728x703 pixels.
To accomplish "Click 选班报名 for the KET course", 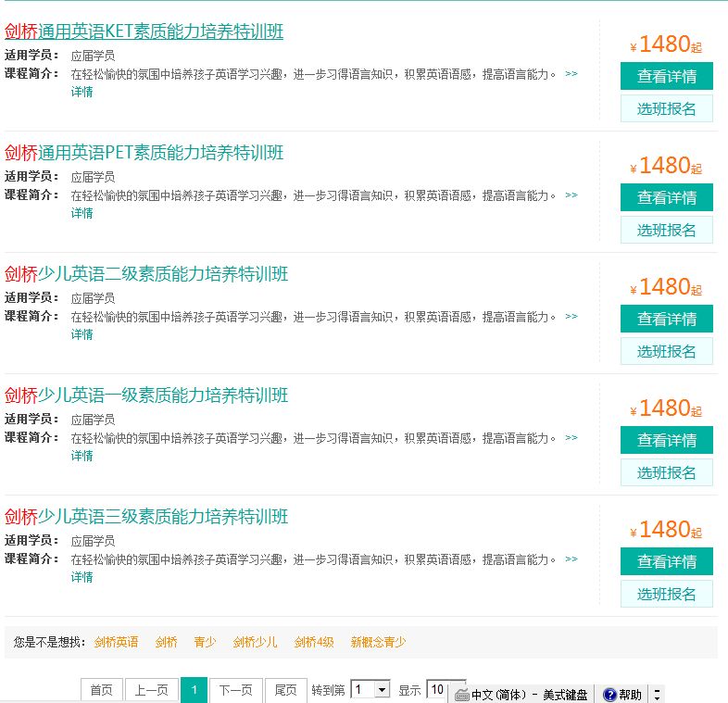I will click(x=666, y=108).
